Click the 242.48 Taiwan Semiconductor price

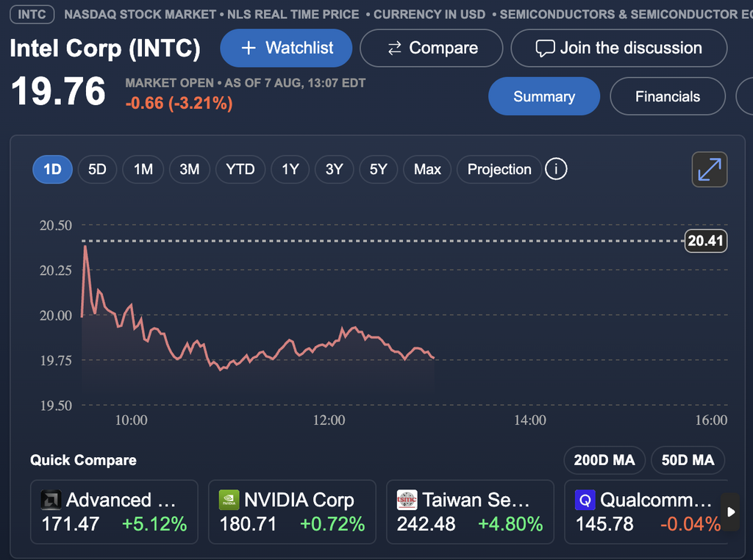point(426,524)
